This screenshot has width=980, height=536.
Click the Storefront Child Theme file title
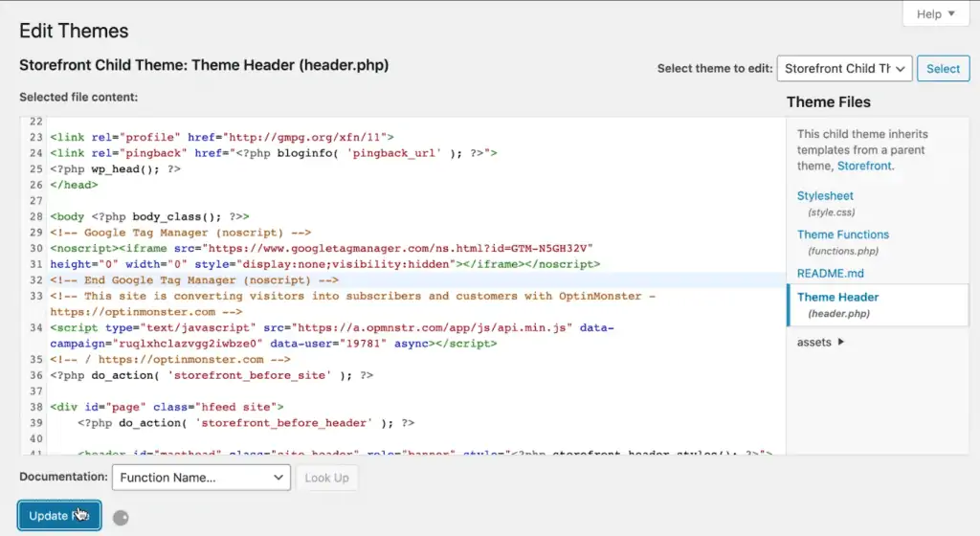click(204, 65)
